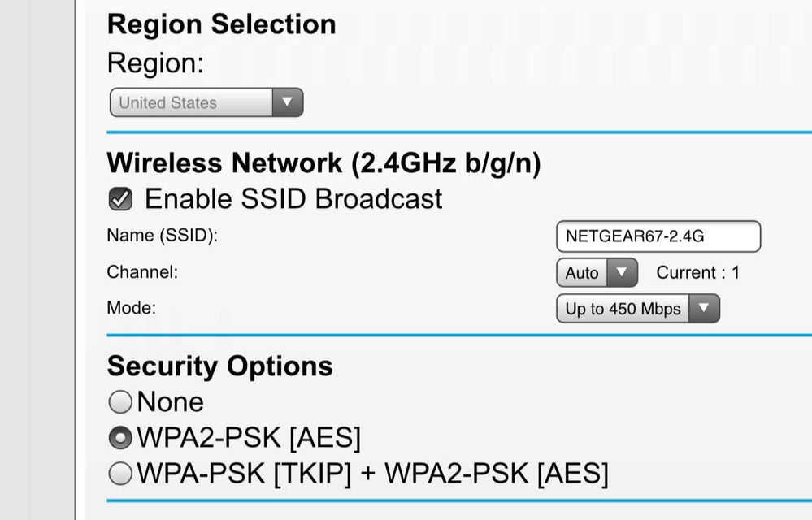This screenshot has width=812, height=520.
Task: Choose the WPA2-PSK [AES] radio button
Action: click(x=120, y=438)
